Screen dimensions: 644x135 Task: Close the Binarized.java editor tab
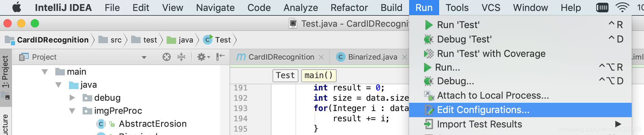[x=405, y=57]
